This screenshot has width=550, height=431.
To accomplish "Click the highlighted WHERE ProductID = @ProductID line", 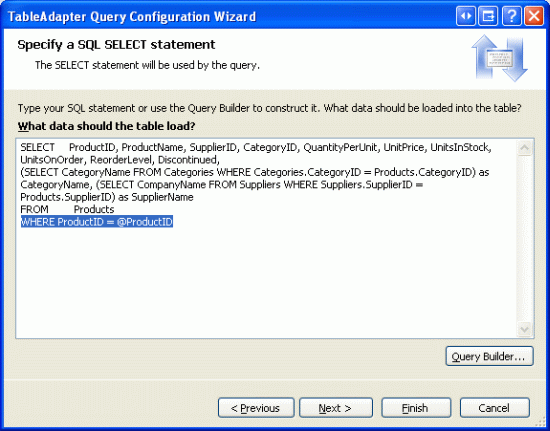I will (x=97, y=222).
